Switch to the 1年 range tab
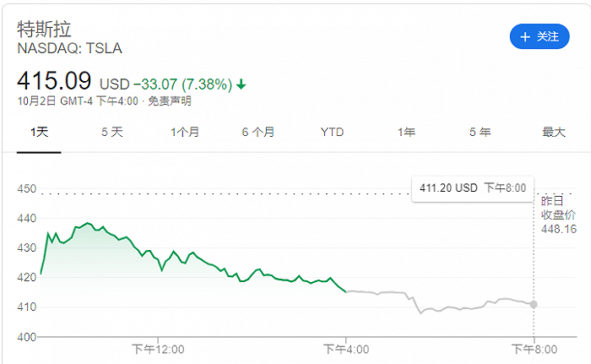The height and width of the screenshot is (364, 591). [406, 132]
